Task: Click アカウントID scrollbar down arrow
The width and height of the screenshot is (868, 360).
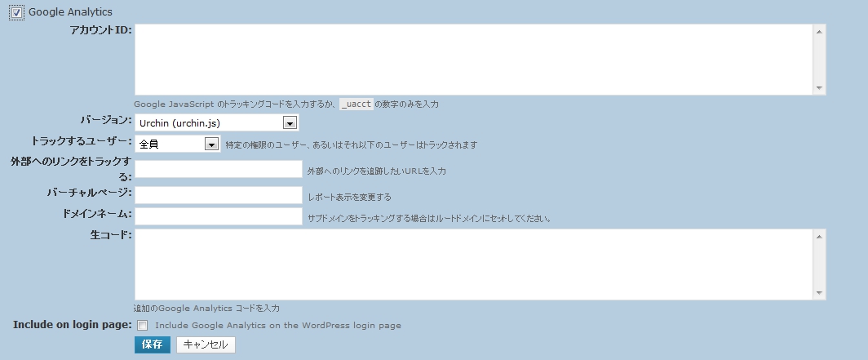Action: click(819, 87)
